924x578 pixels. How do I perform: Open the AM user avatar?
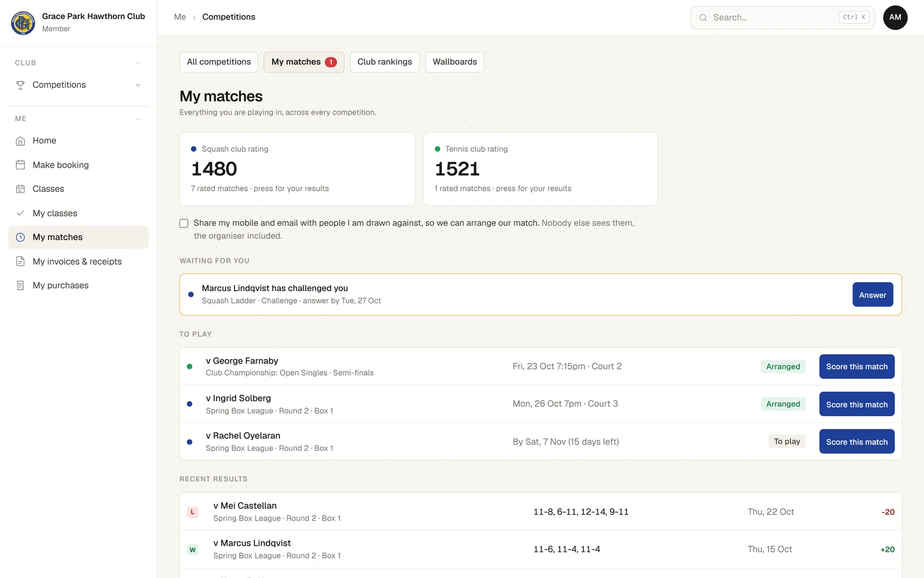click(895, 17)
